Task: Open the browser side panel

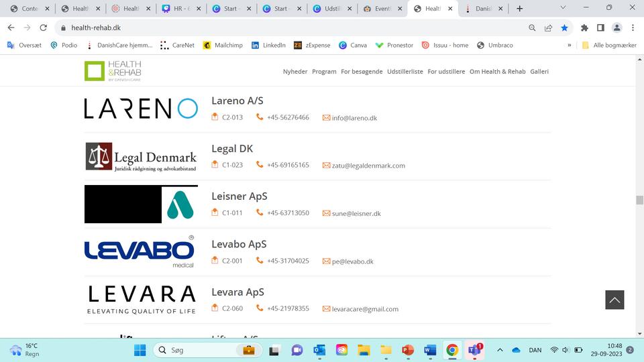Action: coord(600,27)
